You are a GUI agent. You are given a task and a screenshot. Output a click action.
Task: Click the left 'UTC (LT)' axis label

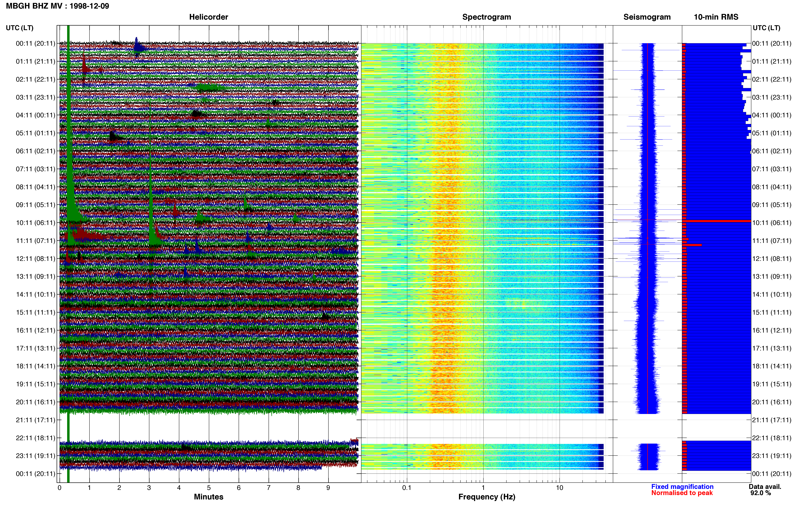tap(20, 28)
